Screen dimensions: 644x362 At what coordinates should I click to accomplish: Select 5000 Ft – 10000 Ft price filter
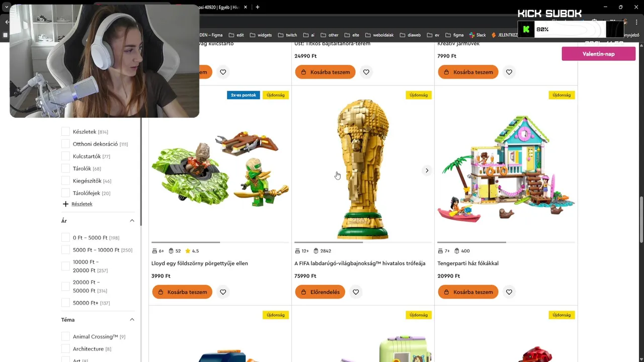click(65, 250)
